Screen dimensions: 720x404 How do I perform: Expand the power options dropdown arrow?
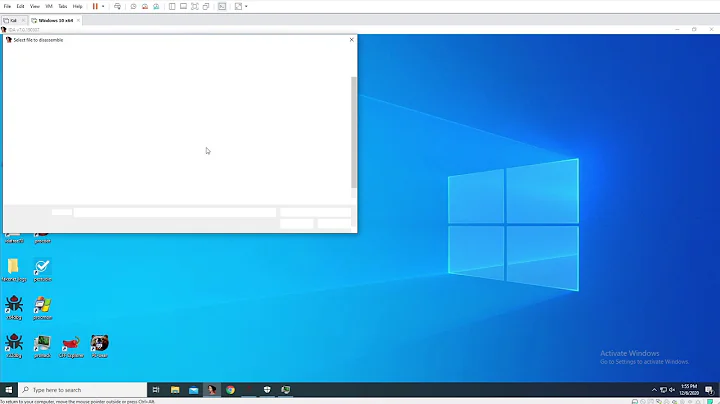click(103, 6)
